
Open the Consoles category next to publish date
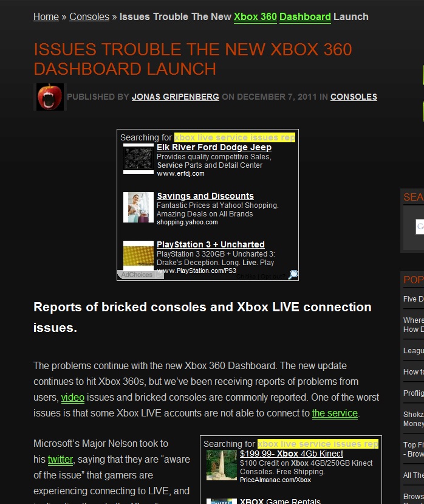pos(354,97)
